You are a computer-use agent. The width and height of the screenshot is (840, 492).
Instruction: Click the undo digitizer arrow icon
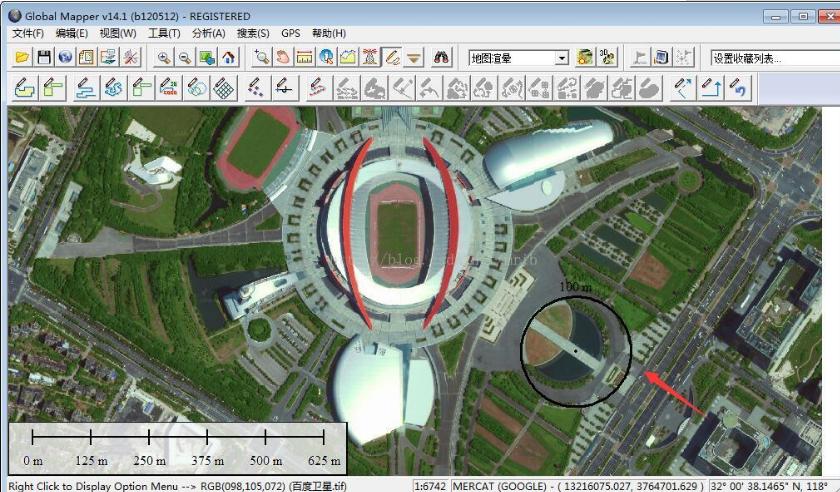[739, 88]
